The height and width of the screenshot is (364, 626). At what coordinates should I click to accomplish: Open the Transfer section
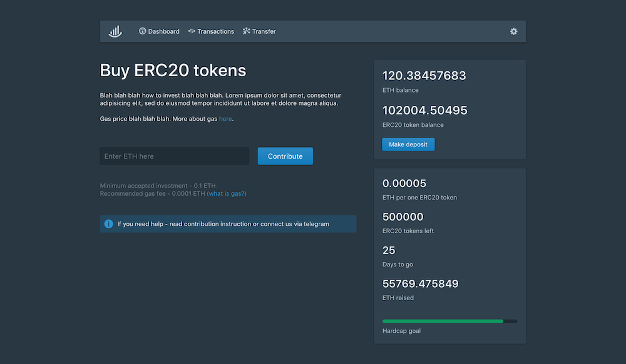point(259,31)
